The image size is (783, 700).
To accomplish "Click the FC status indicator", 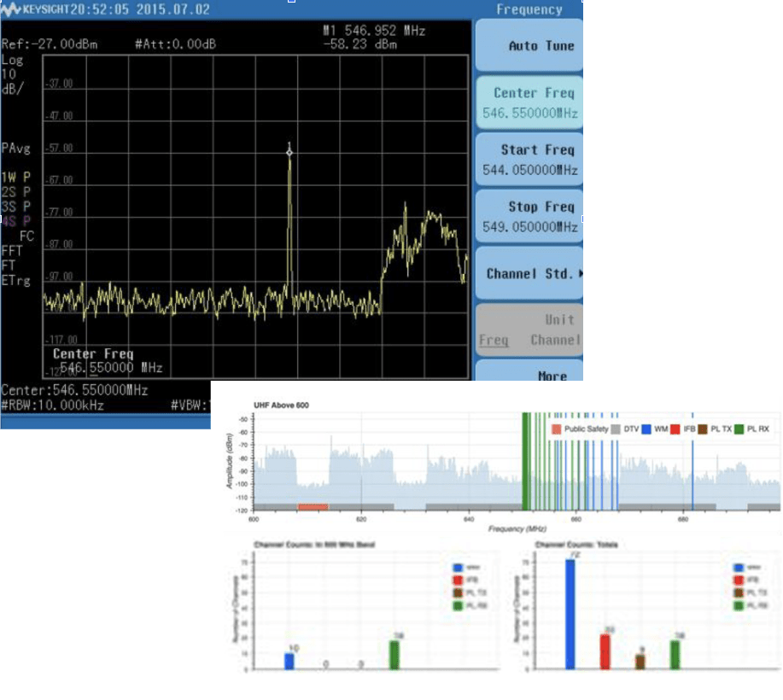I will [x=26, y=236].
